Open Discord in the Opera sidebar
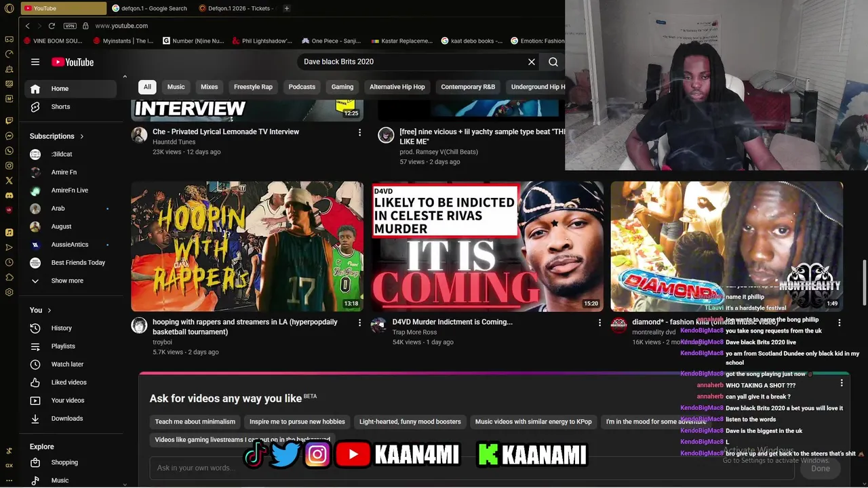Viewport: 868px width, 488px height. (x=9, y=195)
